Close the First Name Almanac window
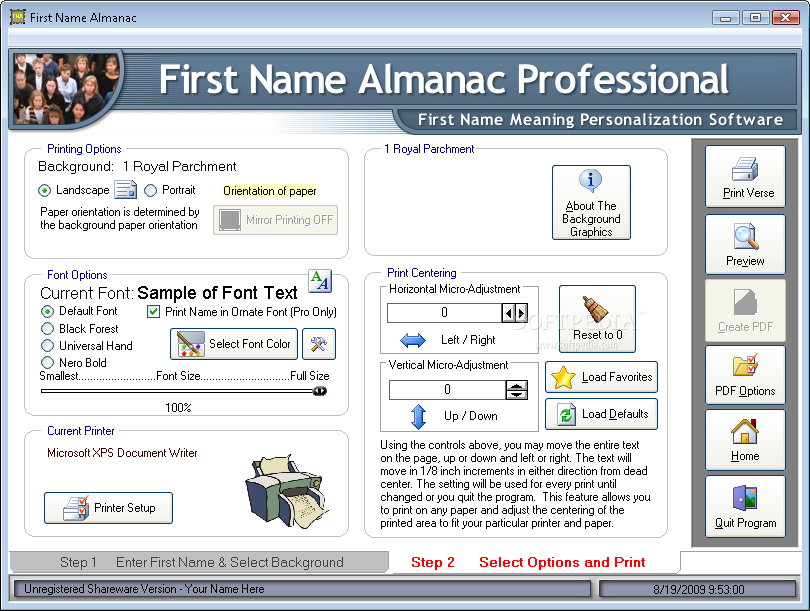The width and height of the screenshot is (810, 611). (x=785, y=18)
